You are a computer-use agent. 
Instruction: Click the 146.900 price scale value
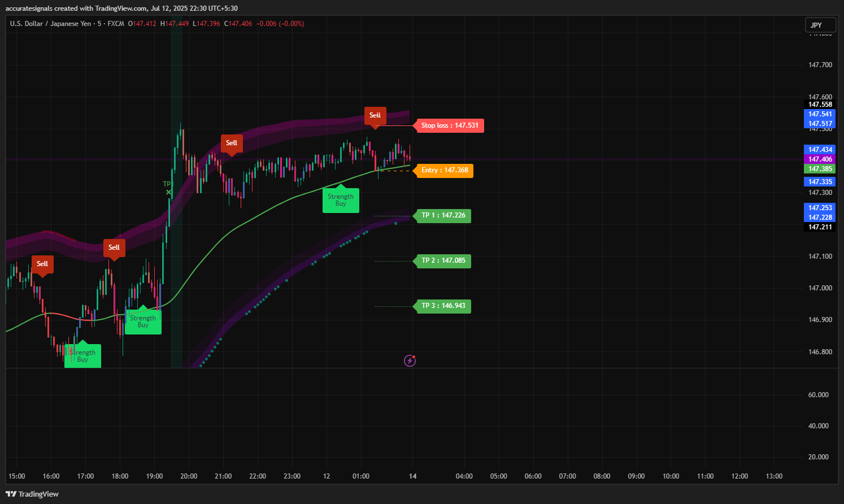[820, 320]
